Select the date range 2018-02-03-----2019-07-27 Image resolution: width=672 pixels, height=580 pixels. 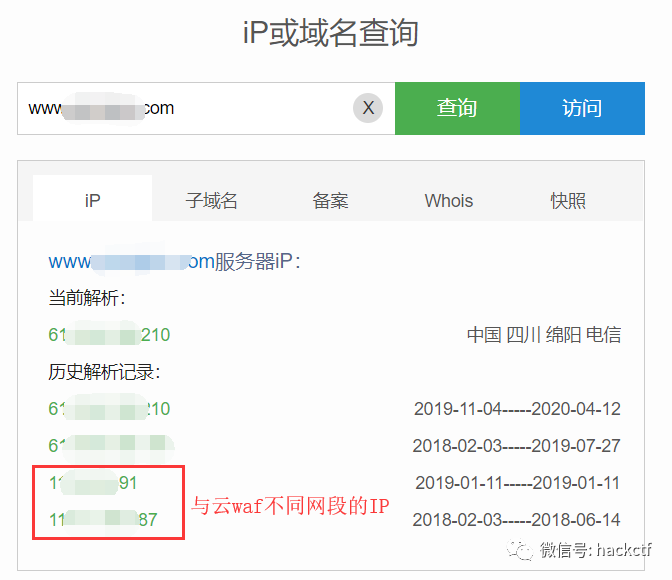point(516,445)
